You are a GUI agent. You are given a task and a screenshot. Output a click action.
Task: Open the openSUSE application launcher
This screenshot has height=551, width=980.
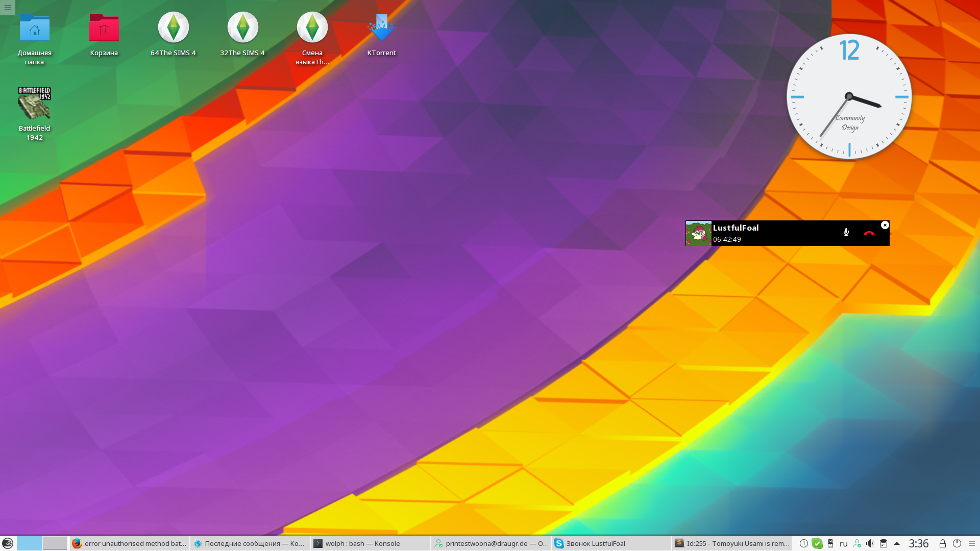pyautogui.click(x=8, y=543)
